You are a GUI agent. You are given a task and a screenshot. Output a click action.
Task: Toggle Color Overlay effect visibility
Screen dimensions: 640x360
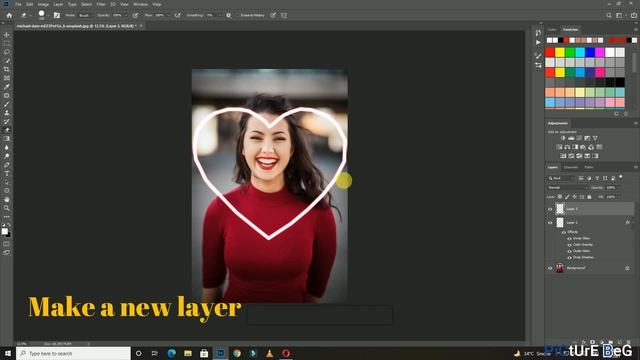tap(569, 245)
